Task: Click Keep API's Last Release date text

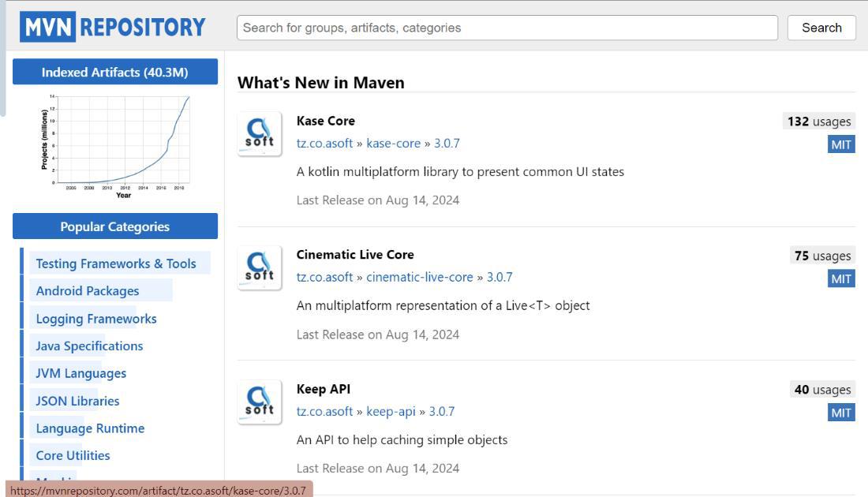Action: click(377, 469)
